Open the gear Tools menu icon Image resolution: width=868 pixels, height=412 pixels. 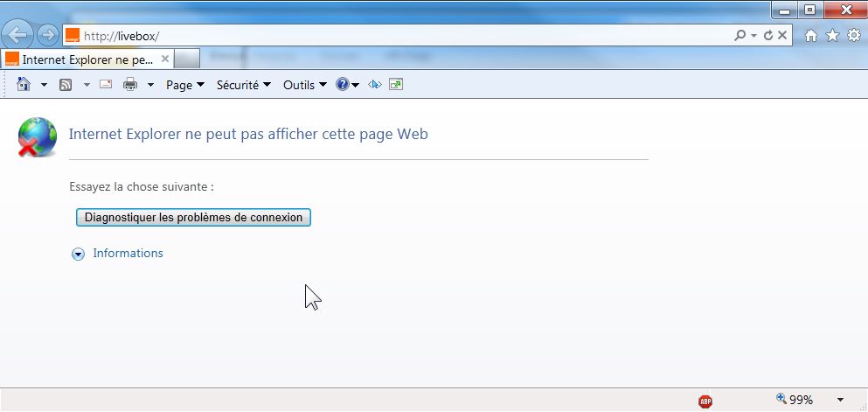coord(854,36)
